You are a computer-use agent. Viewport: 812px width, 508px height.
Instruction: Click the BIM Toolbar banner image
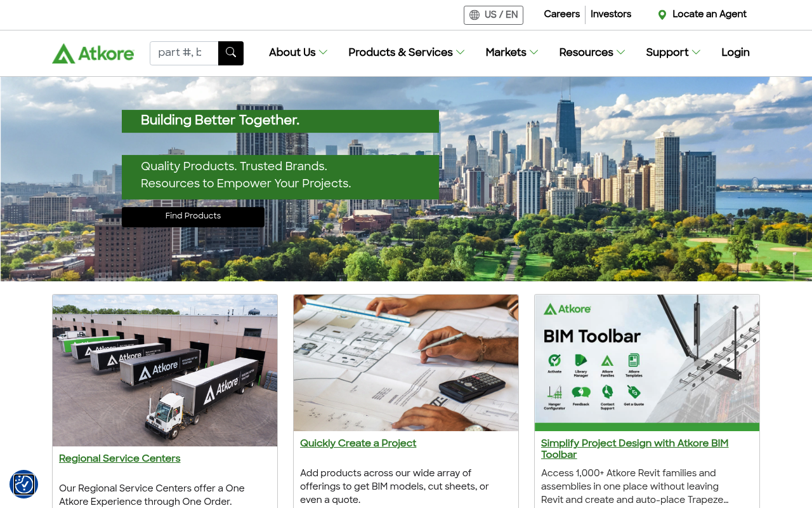tap(647, 363)
